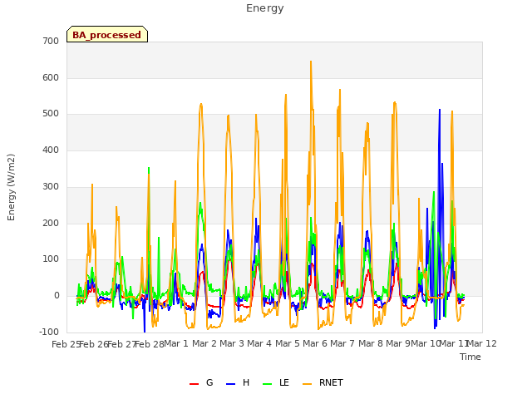Click the 200 y-axis tick label
Viewport: 532px width, 399px height.
51,224
